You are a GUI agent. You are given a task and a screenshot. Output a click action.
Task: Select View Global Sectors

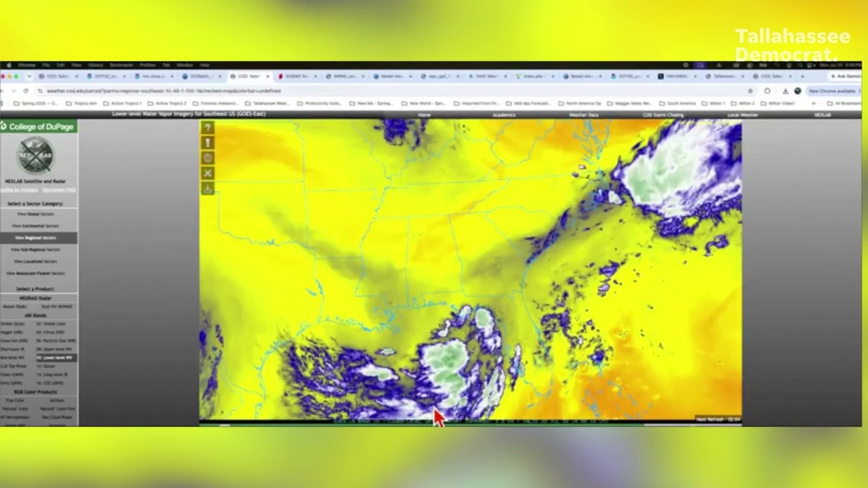(35, 214)
